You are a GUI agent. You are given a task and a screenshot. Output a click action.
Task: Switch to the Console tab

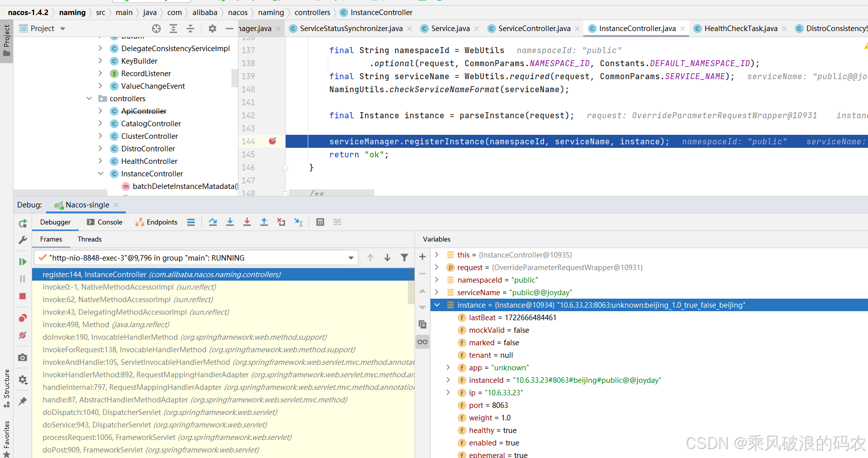coord(104,222)
